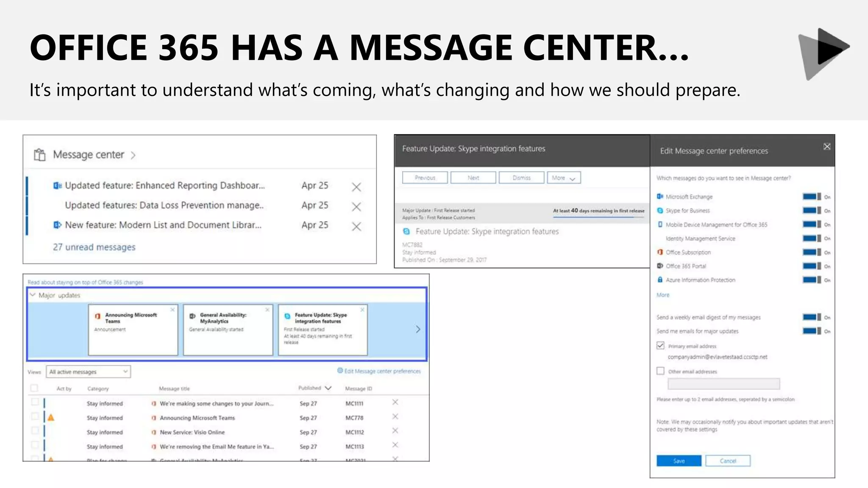Open the All active messages dropdown

coord(88,372)
